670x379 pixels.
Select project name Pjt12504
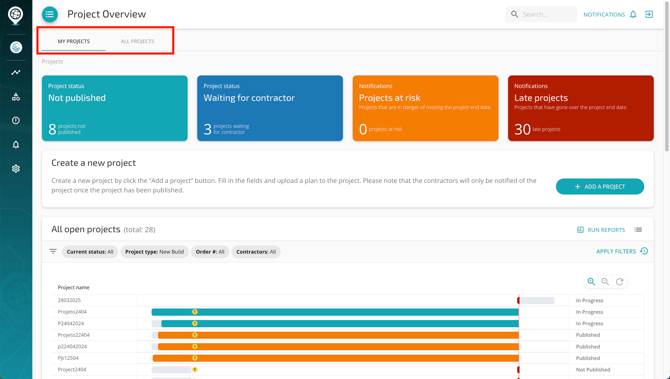point(68,358)
